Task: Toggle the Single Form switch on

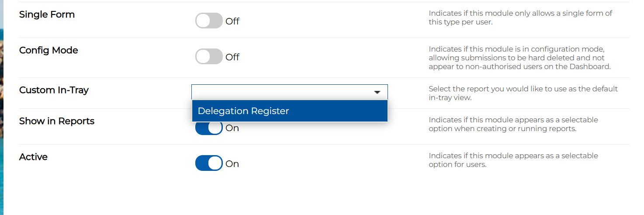Action: 209,21
